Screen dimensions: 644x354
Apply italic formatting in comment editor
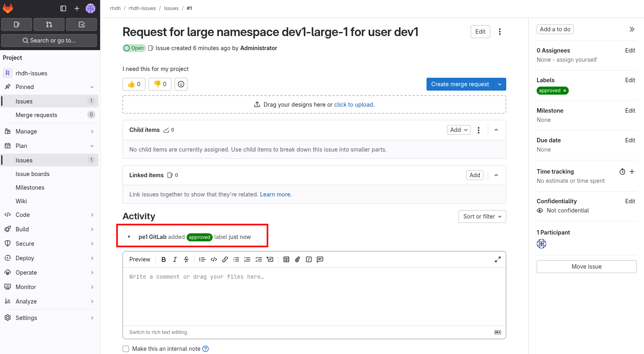tap(175, 259)
